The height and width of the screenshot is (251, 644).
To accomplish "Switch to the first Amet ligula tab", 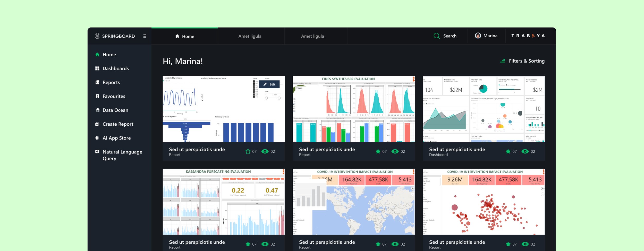I will point(250,36).
